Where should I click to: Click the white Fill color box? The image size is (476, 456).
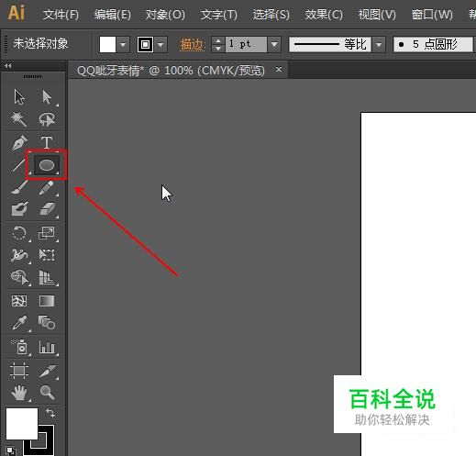[22, 424]
